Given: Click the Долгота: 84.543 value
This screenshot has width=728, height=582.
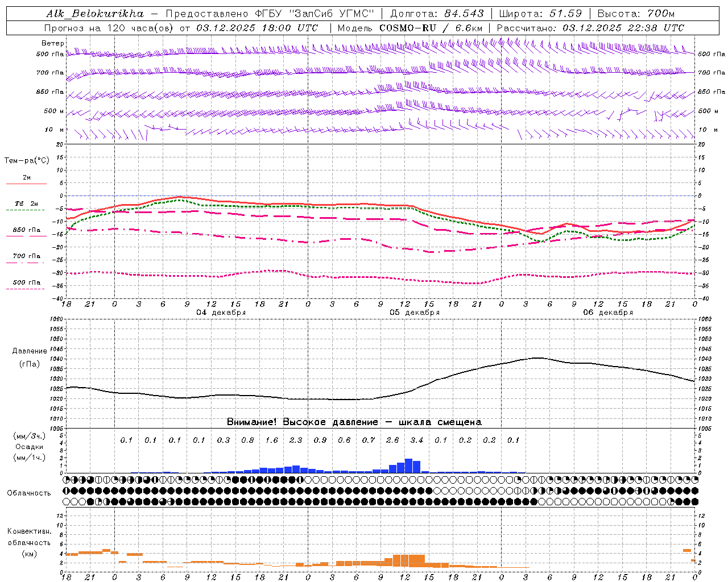Looking at the screenshot, I should 437,14.
